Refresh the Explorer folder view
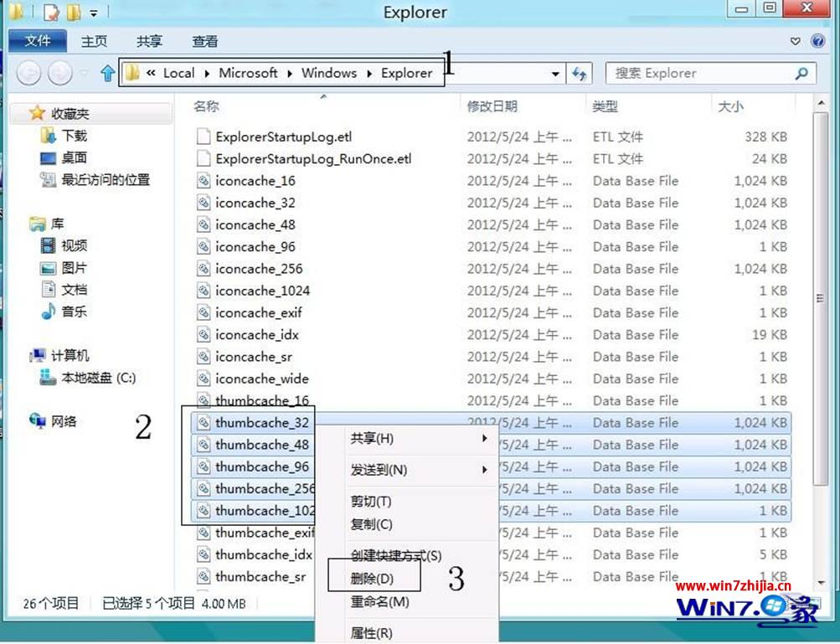The width and height of the screenshot is (840, 644). pos(579,74)
